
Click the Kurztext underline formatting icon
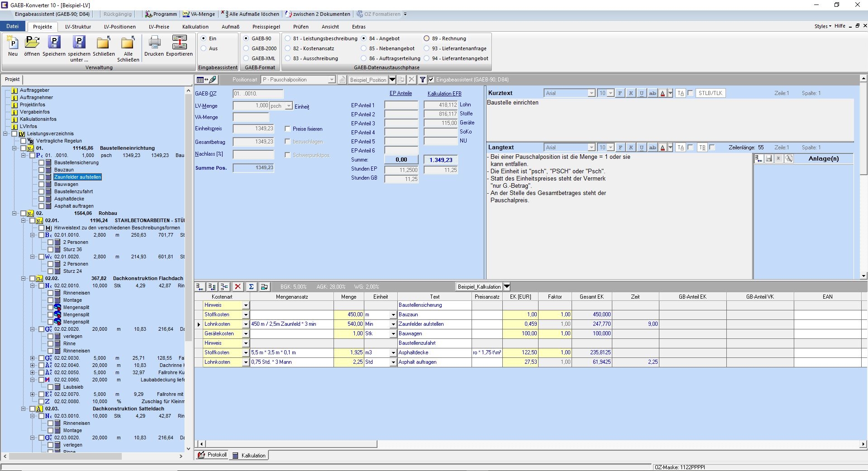[641, 93]
